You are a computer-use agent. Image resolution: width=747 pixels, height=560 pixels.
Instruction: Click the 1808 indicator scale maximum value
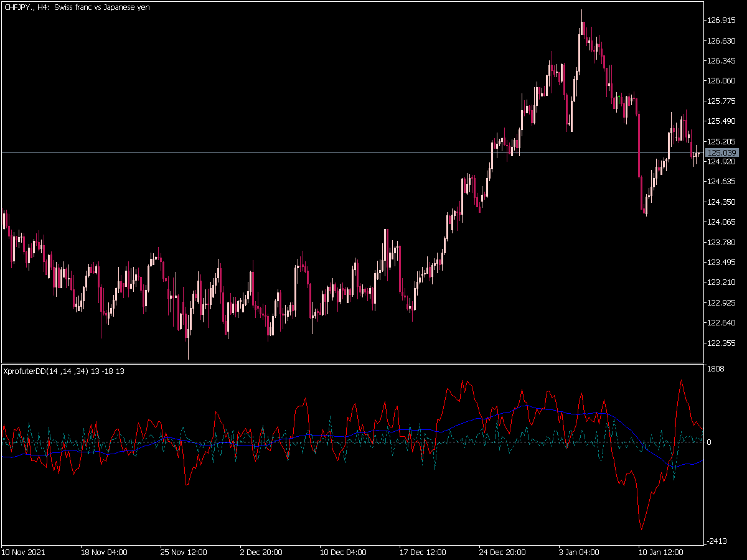coord(716,369)
